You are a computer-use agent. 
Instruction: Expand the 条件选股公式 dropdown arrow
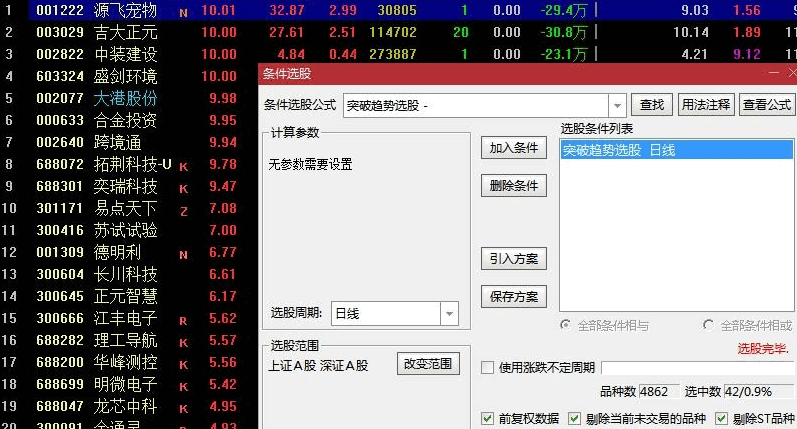pos(617,106)
